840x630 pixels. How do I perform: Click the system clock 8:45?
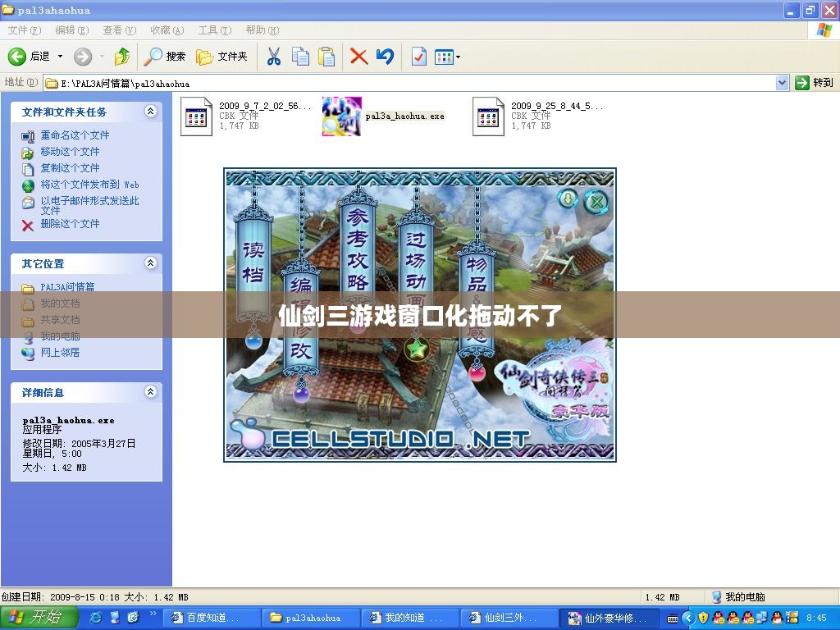[x=816, y=619]
